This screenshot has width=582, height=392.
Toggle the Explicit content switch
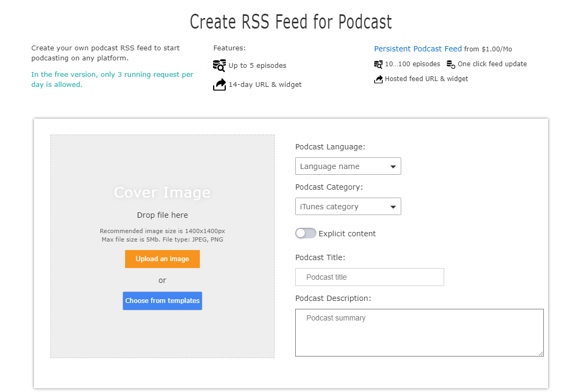pos(305,233)
